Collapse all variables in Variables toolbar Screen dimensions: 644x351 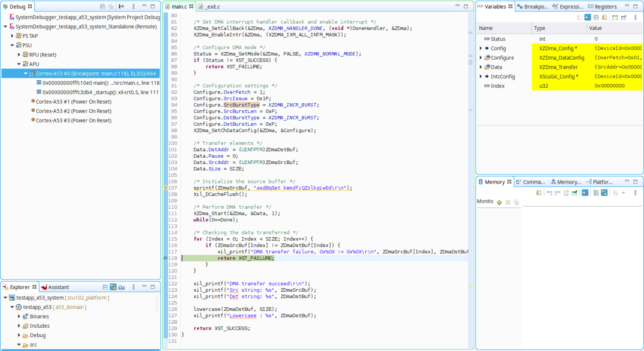(x=596, y=17)
